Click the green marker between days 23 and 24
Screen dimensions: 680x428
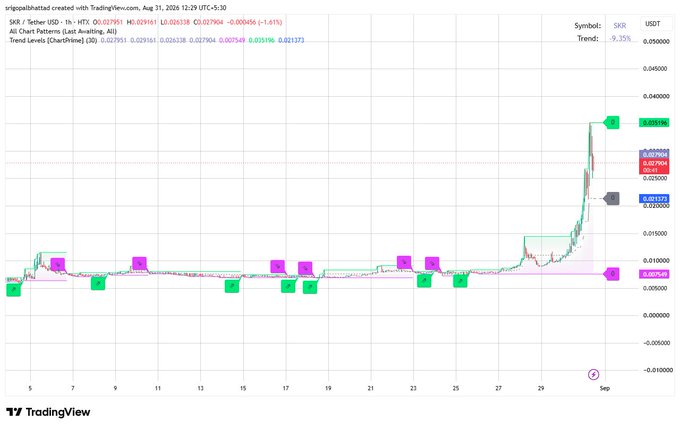point(424,281)
